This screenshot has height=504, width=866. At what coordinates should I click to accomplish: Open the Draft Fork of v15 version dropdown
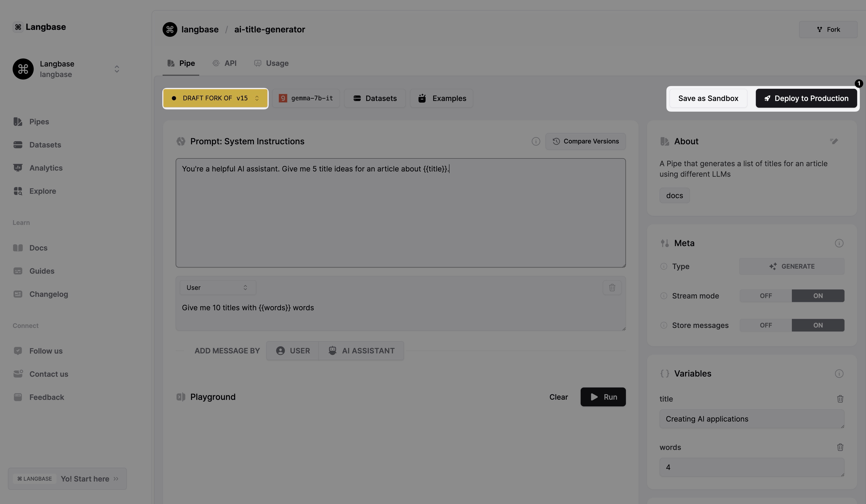coord(215,98)
